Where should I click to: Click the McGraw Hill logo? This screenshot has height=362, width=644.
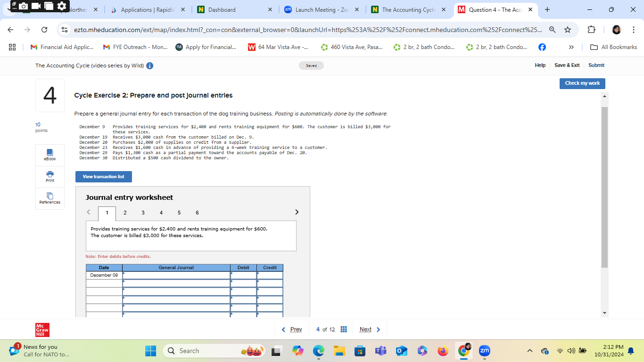[x=41, y=329]
